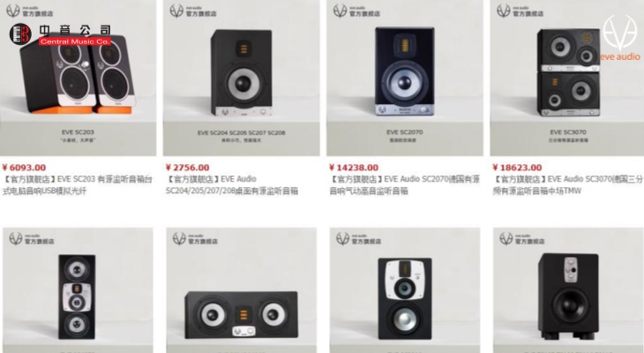Click eve audio flagship badge on SC204 image
Screen dimensions: 644x353
[193, 11]
